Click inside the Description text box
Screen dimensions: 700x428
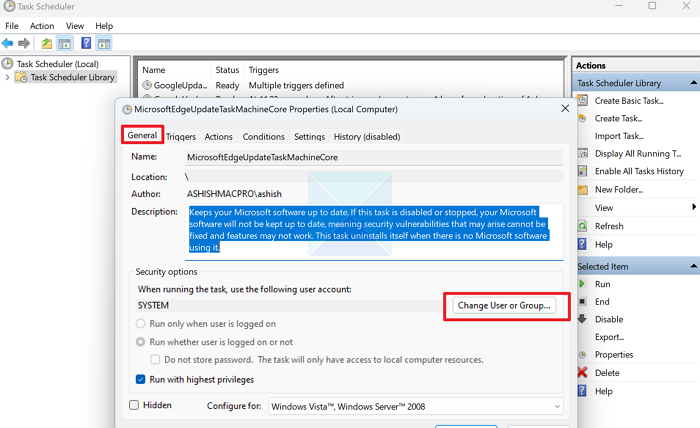tap(374, 231)
